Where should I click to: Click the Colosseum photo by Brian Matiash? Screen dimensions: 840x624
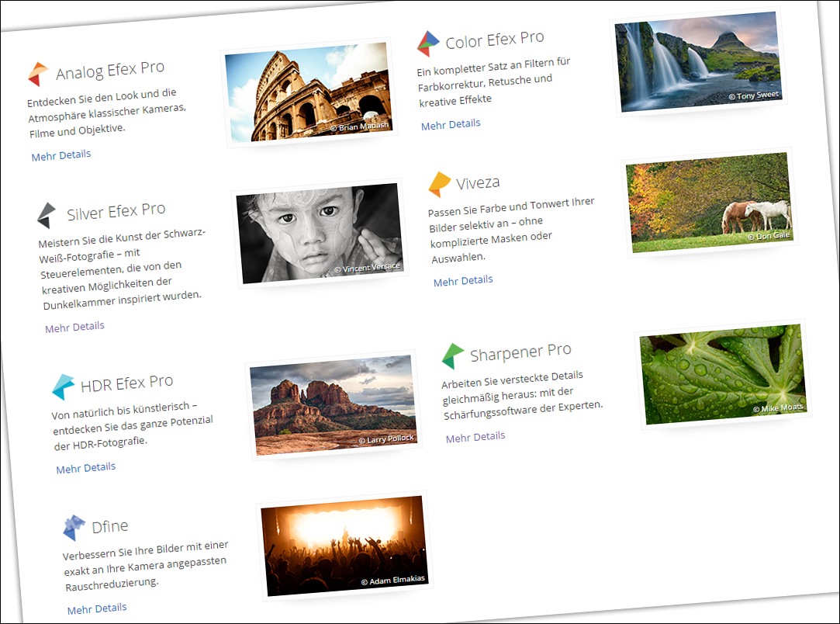tap(309, 92)
